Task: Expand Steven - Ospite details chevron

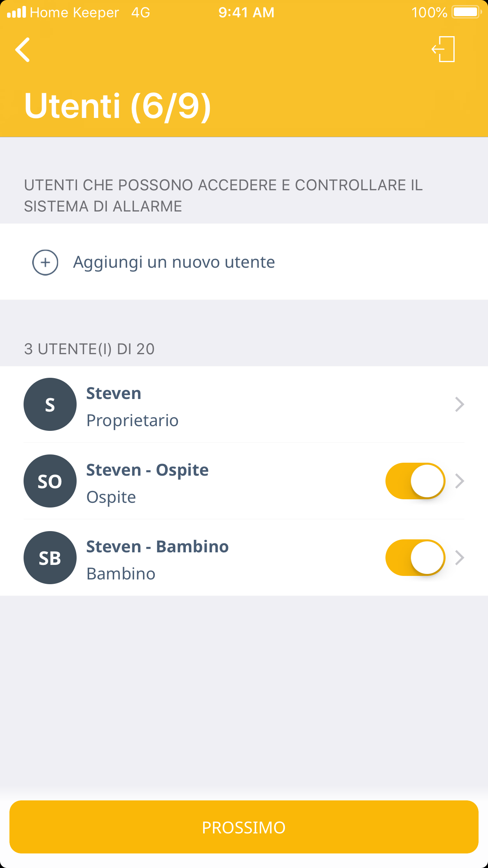Action: coord(459,481)
